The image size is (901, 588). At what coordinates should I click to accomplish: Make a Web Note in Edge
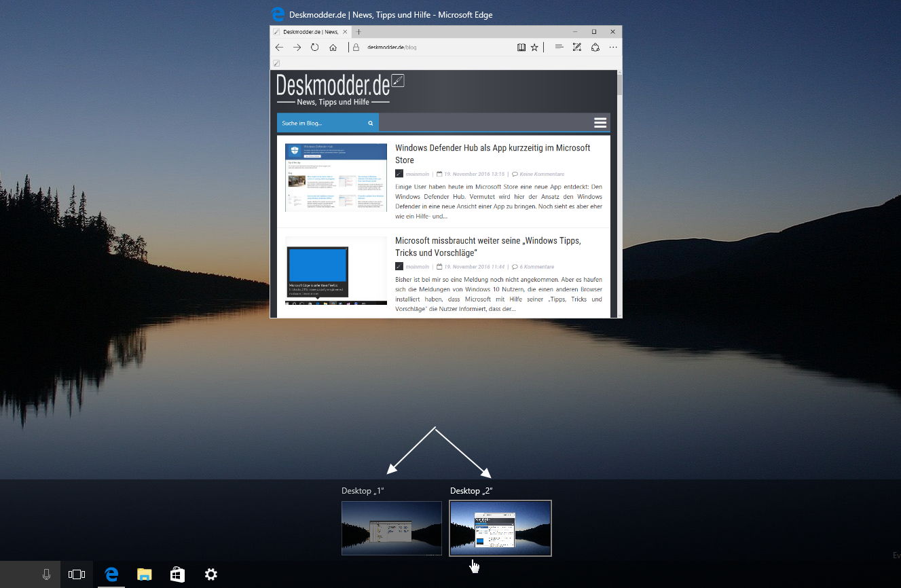click(x=577, y=48)
